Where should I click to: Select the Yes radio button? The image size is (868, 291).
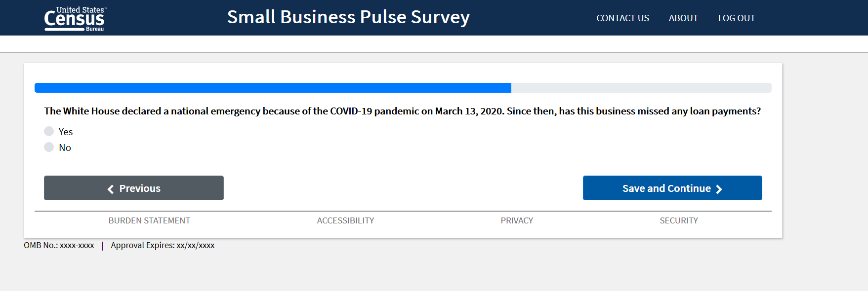pyautogui.click(x=49, y=131)
